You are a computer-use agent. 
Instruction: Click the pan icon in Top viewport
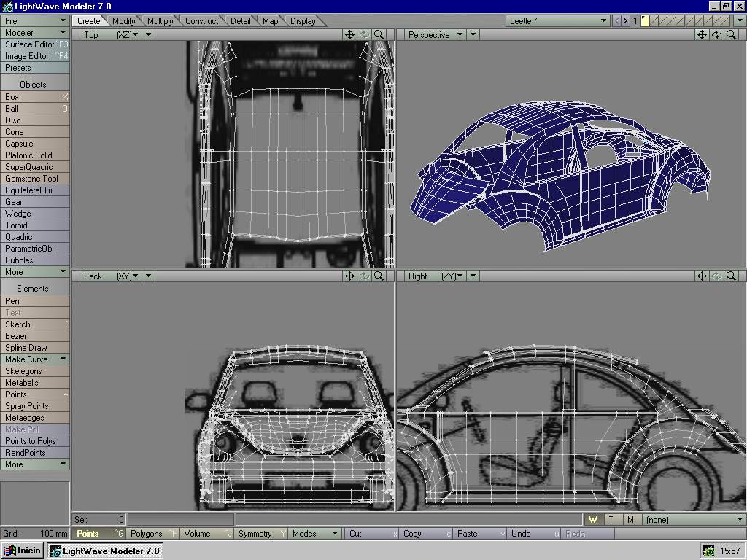coord(350,34)
